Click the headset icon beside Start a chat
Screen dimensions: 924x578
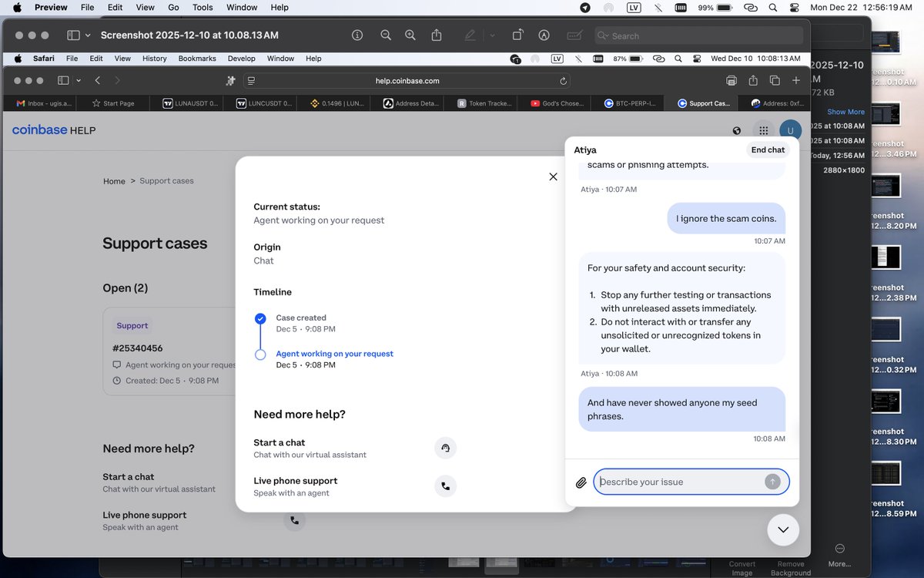tap(445, 448)
